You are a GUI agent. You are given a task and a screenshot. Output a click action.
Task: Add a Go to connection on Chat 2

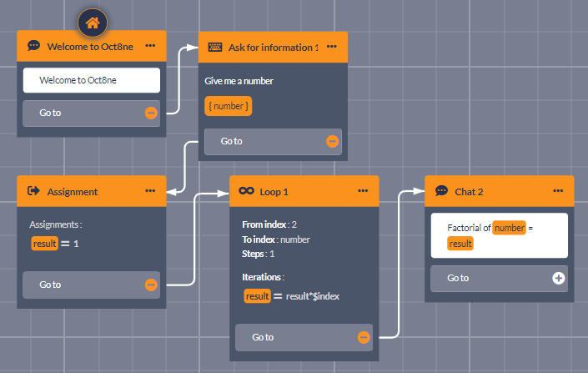[x=558, y=278]
